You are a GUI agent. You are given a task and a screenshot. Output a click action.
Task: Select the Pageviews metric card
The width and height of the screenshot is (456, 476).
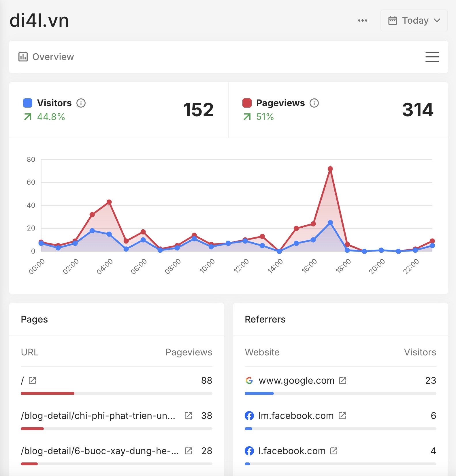338,110
